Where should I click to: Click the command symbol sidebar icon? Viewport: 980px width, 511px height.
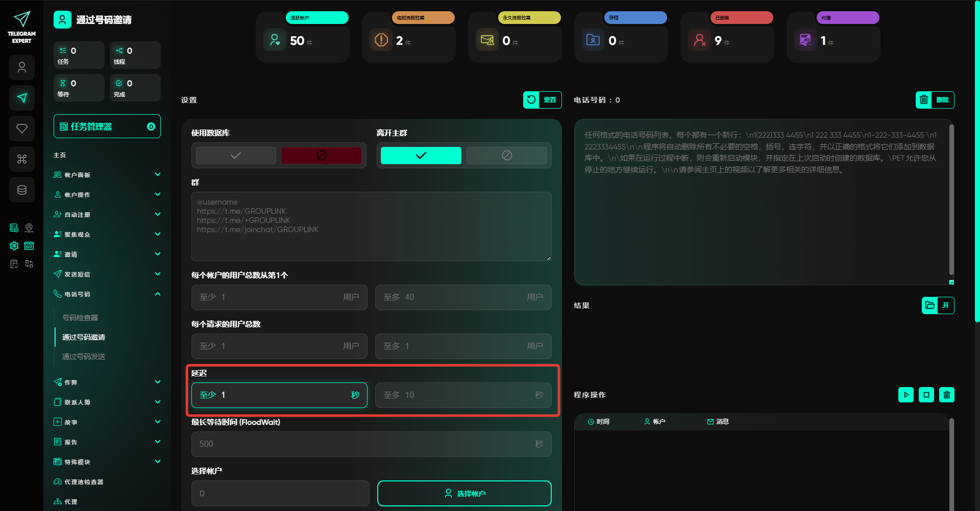point(22,159)
